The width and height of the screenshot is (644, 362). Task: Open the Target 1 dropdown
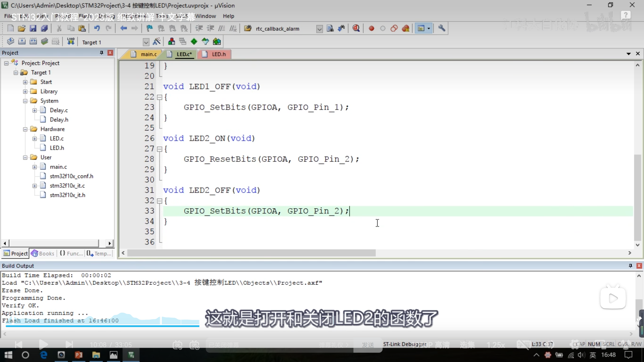146,42
